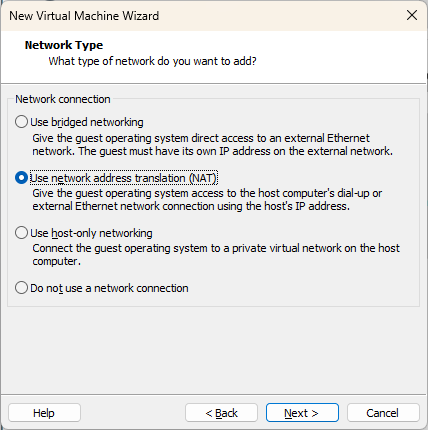Click the 'Use host-only networking' label text

click(x=91, y=233)
